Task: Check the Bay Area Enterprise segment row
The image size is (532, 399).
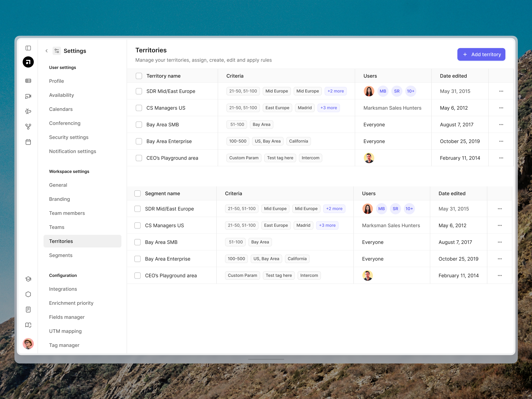Action: (x=137, y=259)
